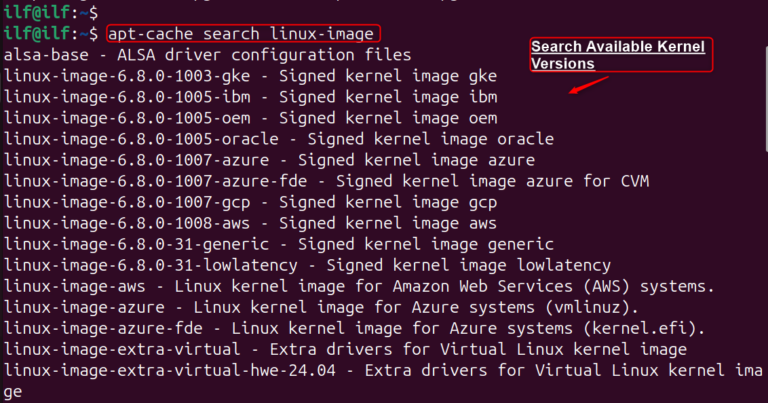Select the linux-image-extra-virtual package name
The width and height of the screenshot is (768, 403).
[x=122, y=349]
